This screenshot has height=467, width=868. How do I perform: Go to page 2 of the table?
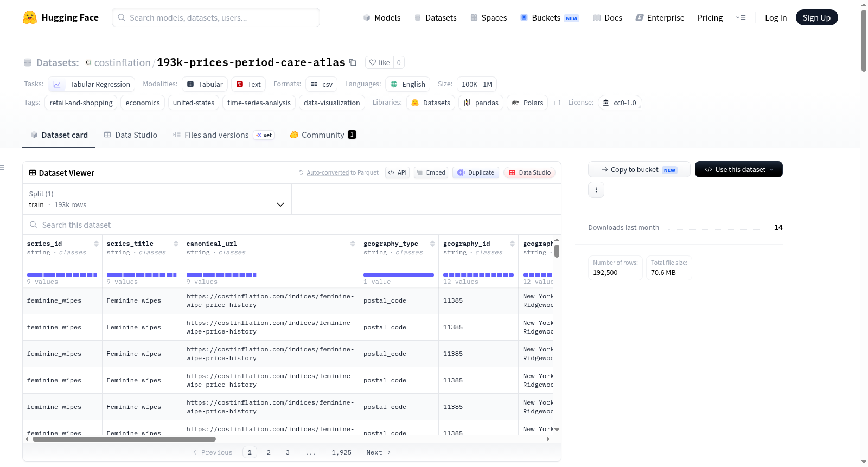point(269,452)
